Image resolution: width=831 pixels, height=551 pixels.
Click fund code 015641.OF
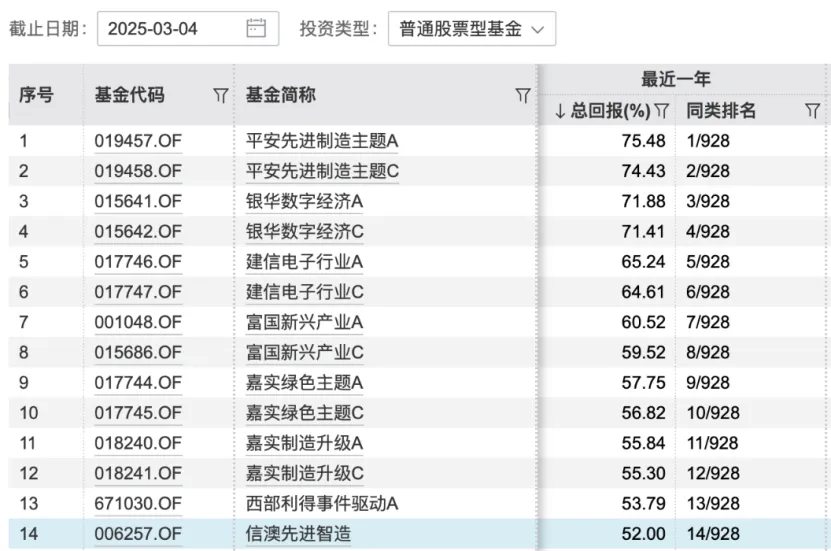[x=138, y=201]
